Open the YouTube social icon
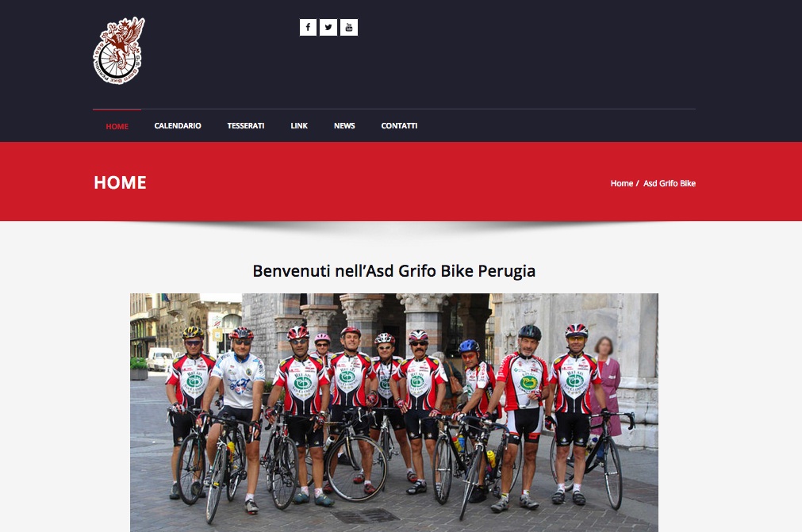 click(x=349, y=27)
